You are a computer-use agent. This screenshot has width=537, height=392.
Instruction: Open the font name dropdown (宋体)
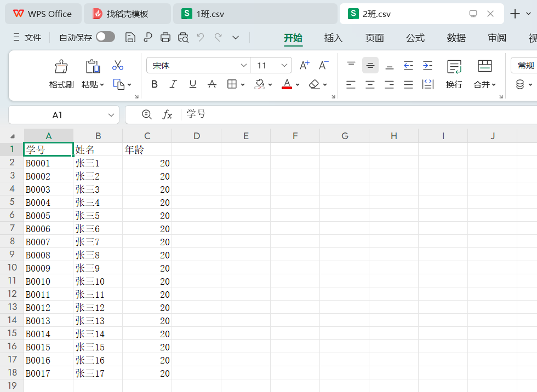[243, 65]
